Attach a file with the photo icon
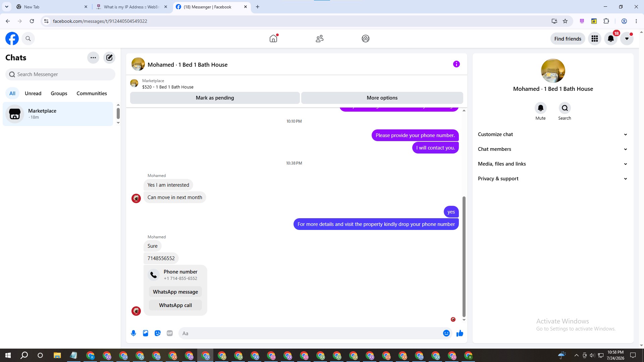 (x=146, y=333)
